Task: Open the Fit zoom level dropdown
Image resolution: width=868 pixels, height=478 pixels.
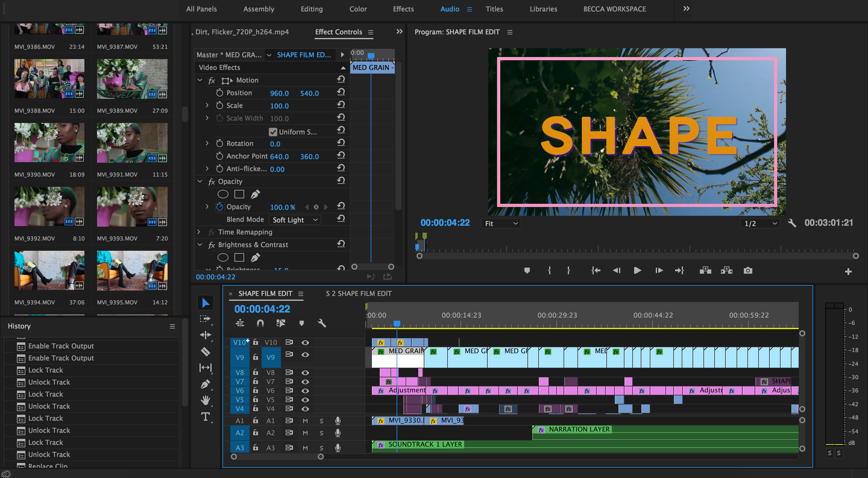Action: [501, 223]
